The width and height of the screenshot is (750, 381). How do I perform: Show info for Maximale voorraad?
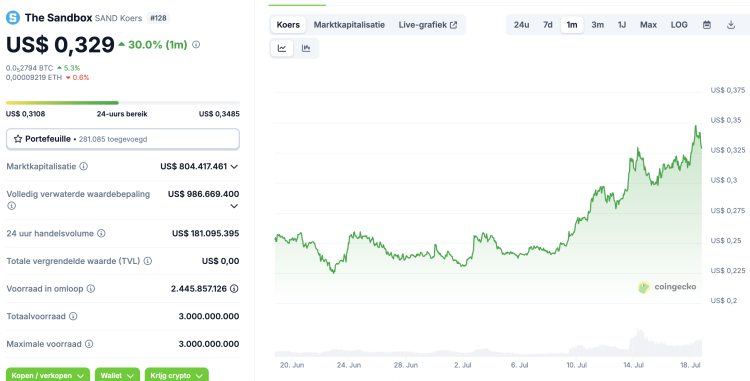coord(89,344)
